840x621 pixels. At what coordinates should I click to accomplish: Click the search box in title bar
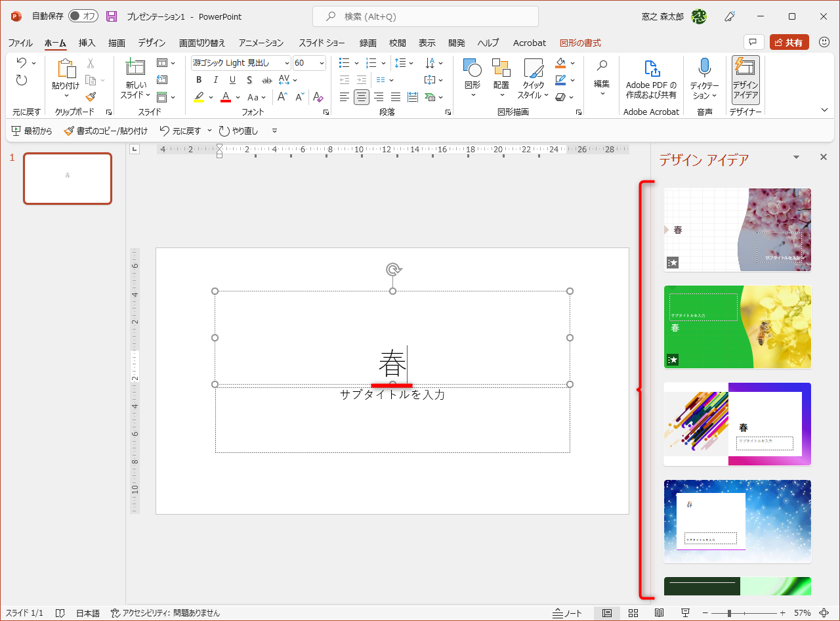coord(425,16)
